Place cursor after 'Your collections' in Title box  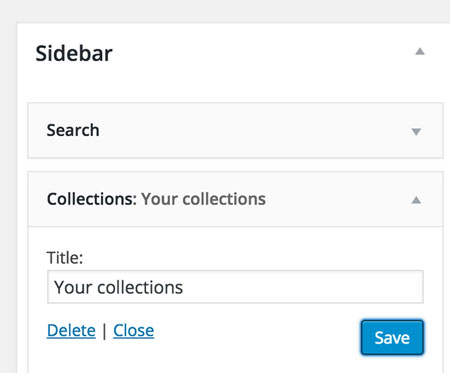185,287
